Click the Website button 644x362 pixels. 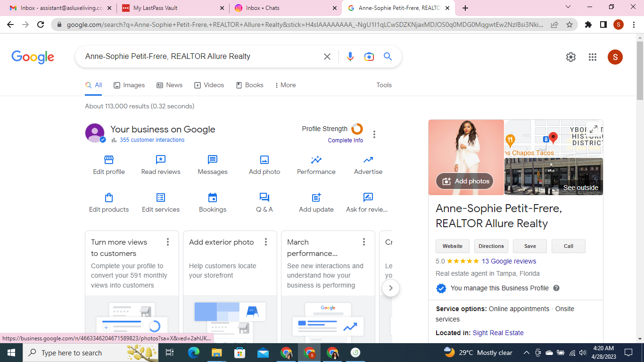pos(453,246)
